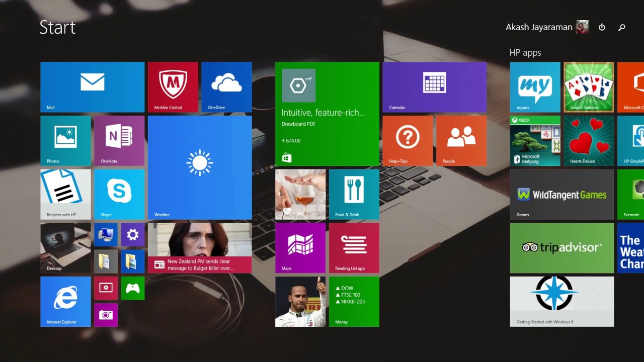This screenshot has width=644, height=362.
Task: Open the Evernote tile
Action: (x=630, y=194)
